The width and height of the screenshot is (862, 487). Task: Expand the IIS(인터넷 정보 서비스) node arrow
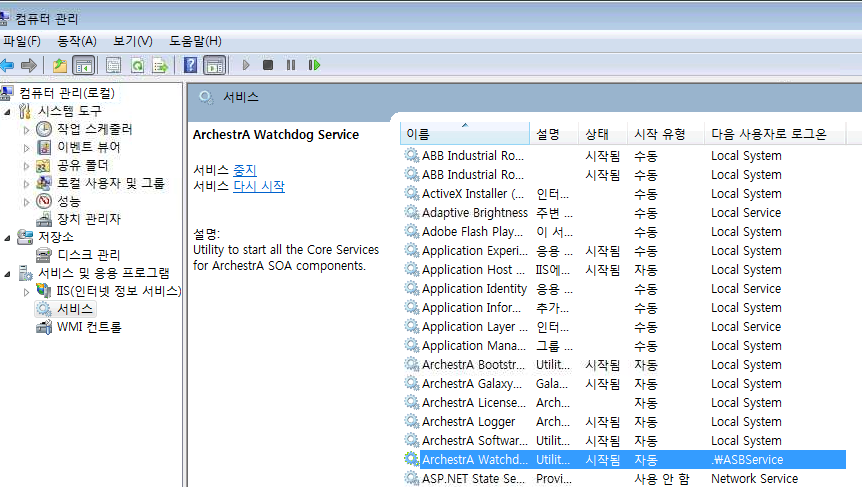pyautogui.click(x=26, y=292)
